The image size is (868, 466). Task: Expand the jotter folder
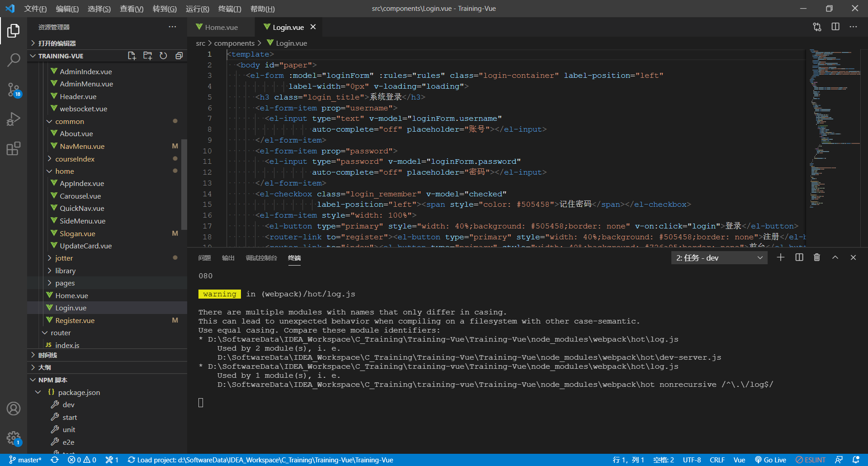[64, 258]
